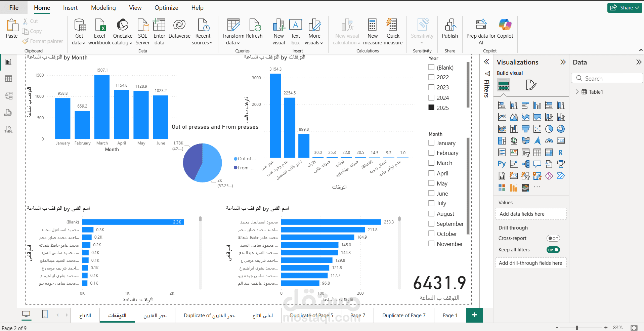Open the Share dropdown button
Image resolution: width=644 pixels, height=331 pixels.
(625, 7)
